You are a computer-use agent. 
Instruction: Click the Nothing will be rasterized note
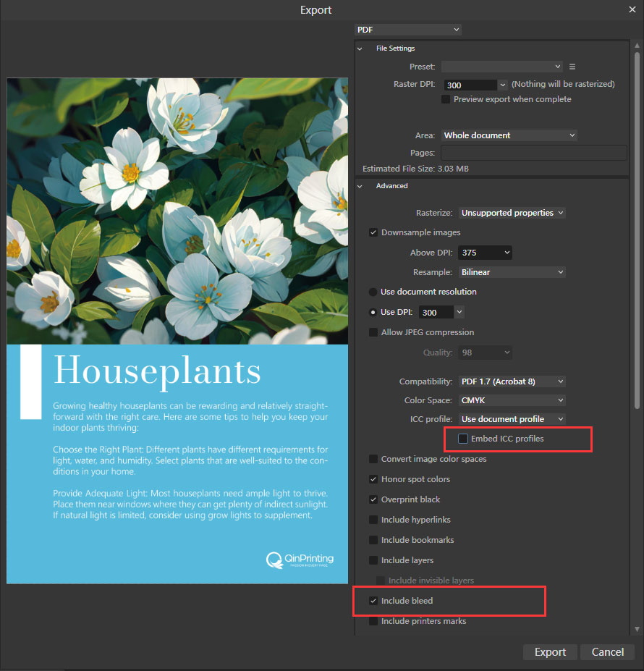pyautogui.click(x=563, y=84)
